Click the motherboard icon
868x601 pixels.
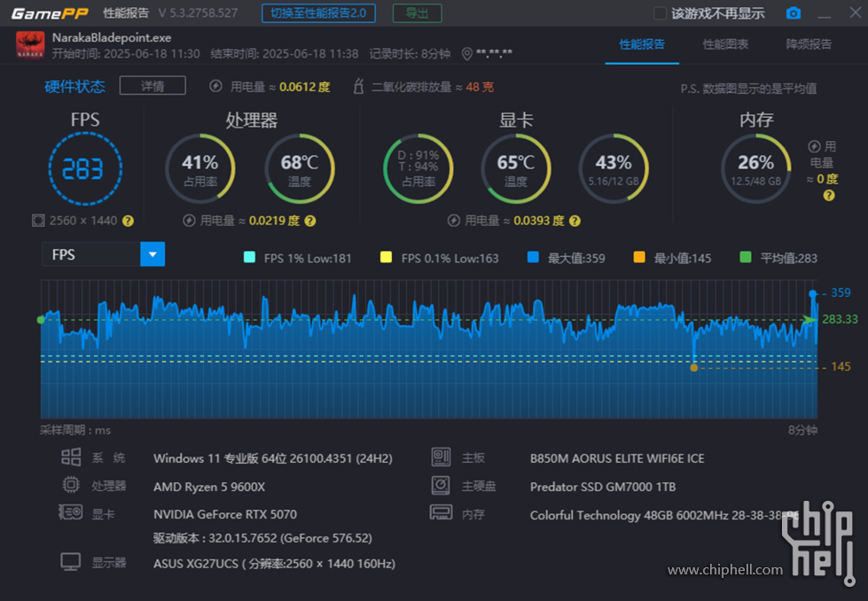[442, 457]
